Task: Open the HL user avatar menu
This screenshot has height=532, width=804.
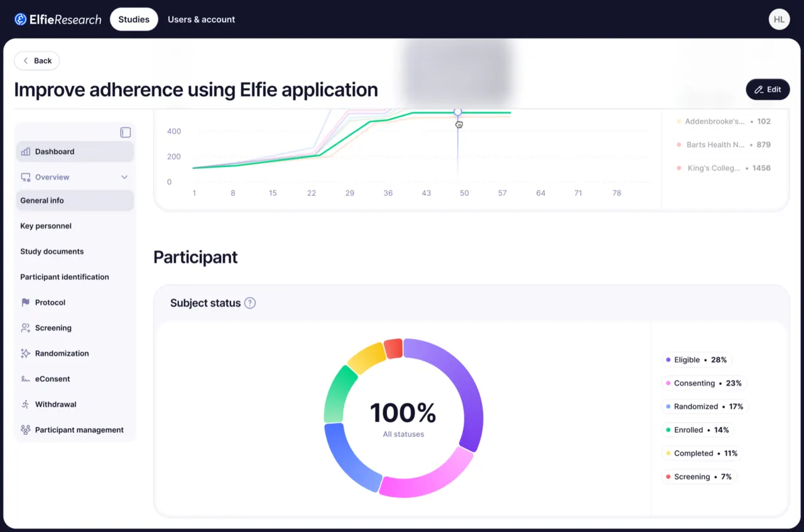Action: coord(779,19)
